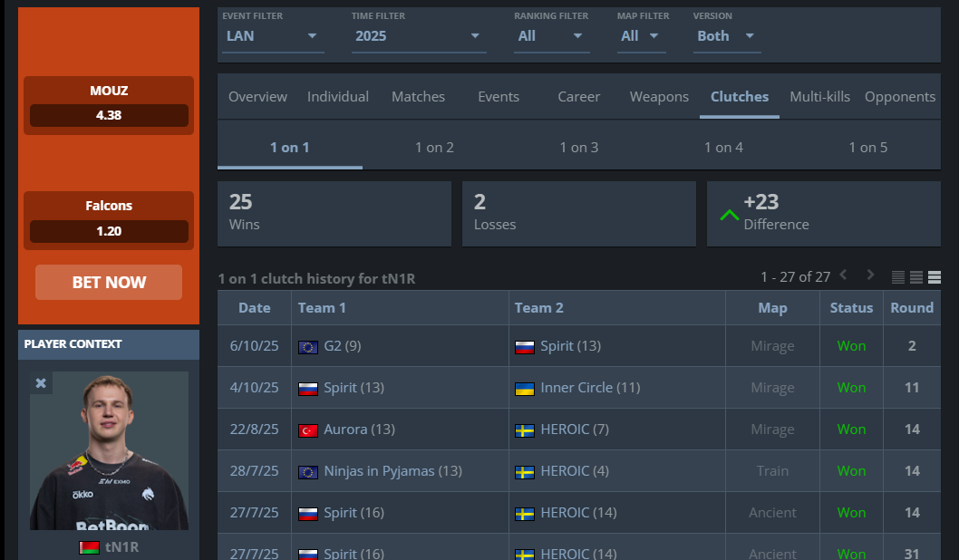Open Spirit (13) in the 6/10/25 row

tap(571, 346)
